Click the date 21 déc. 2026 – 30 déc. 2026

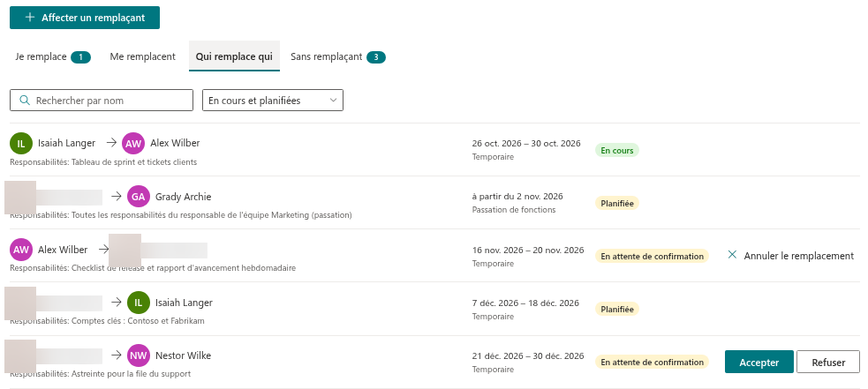coord(528,355)
